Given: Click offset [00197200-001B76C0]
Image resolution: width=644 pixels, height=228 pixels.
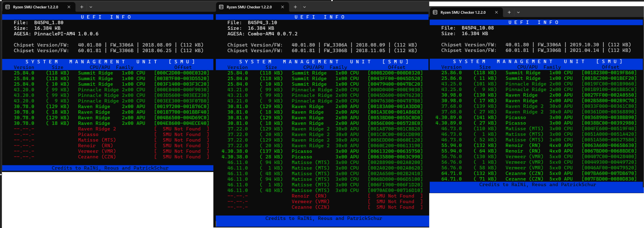Looking at the screenshot, I should click(182, 107).
